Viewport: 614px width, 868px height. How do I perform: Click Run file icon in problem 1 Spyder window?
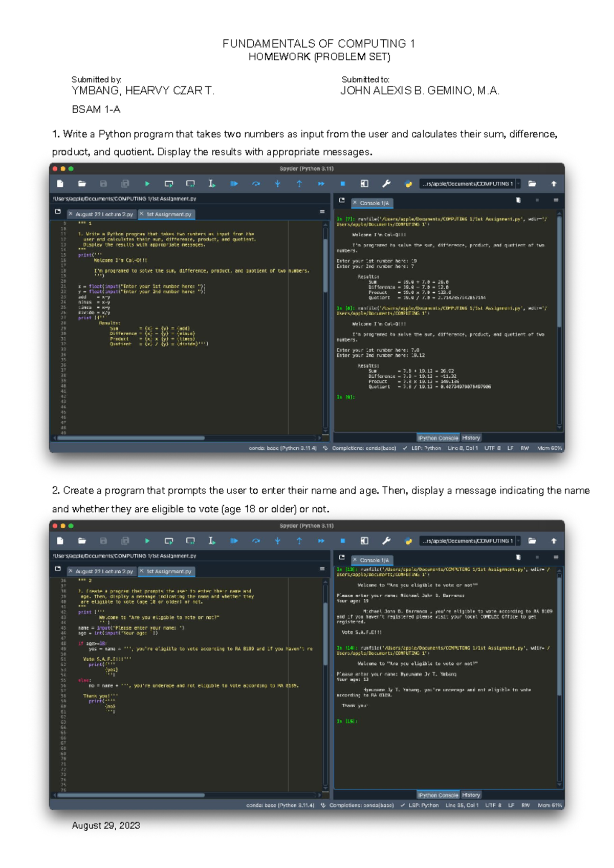147,184
